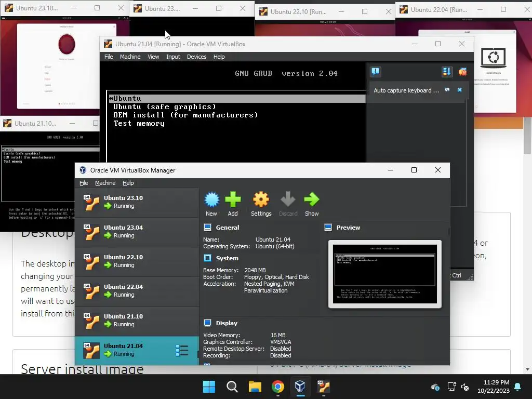The image size is (532, 399).
Task: Click the Ubuntu 22.04 VM icon in Manager list
Action: pos(91,291)
